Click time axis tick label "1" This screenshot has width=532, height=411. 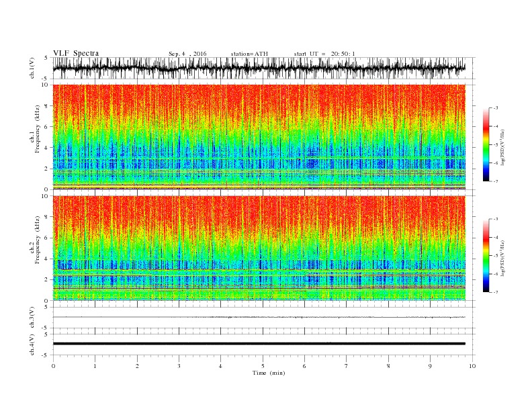point(95,366)
